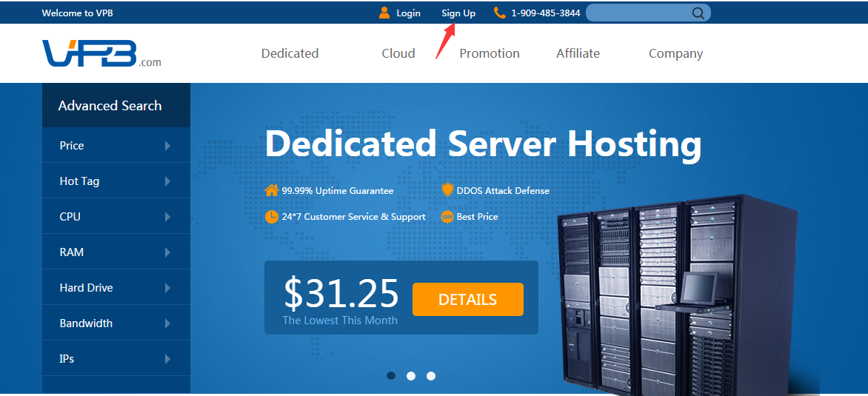Open the Promotion menu
Screen dimensions: 868x396
pyautogui.click(x=490, y=53)
